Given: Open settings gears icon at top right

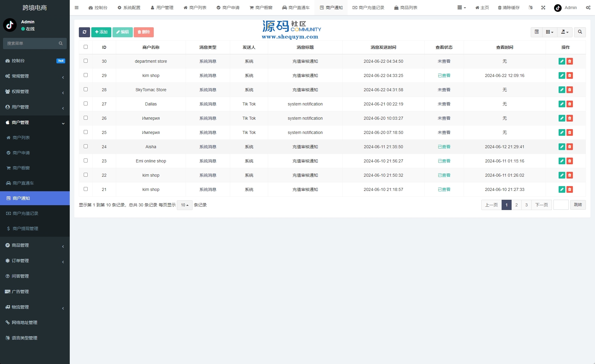Looking at the screenshot, I should (588, 8).
